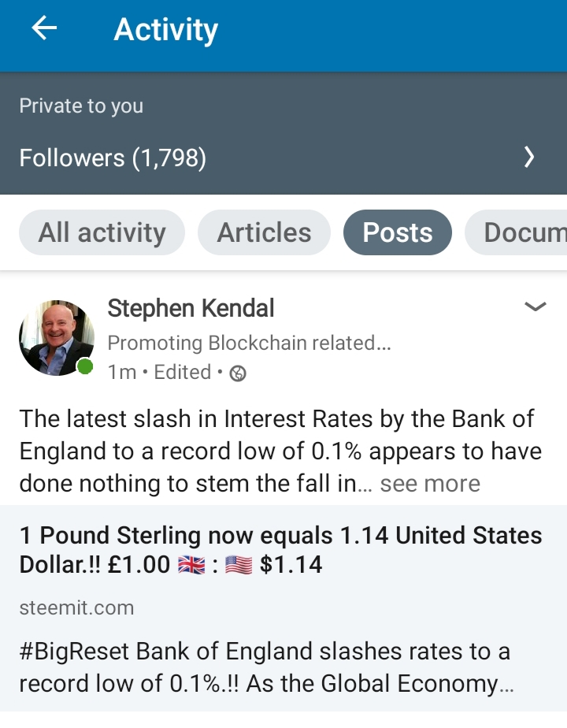Expand post text with see more

point(430,484)
